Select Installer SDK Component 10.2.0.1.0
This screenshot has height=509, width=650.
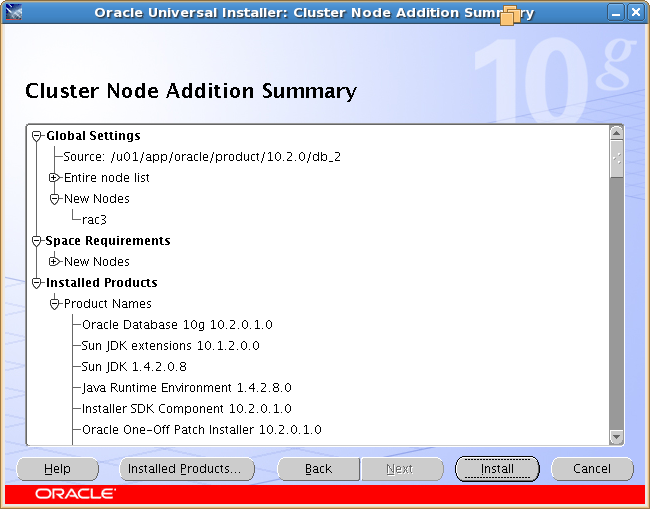pos(187,409)
